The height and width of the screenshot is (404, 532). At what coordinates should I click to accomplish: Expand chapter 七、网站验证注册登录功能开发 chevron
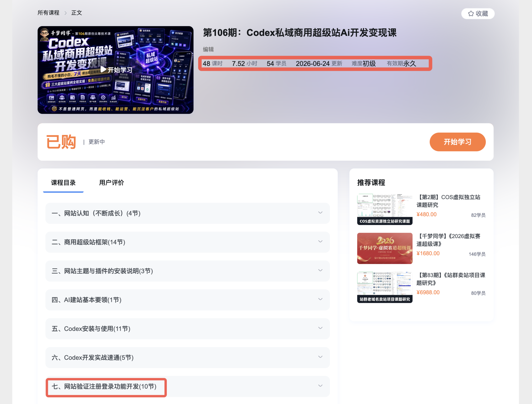[320, 386]
